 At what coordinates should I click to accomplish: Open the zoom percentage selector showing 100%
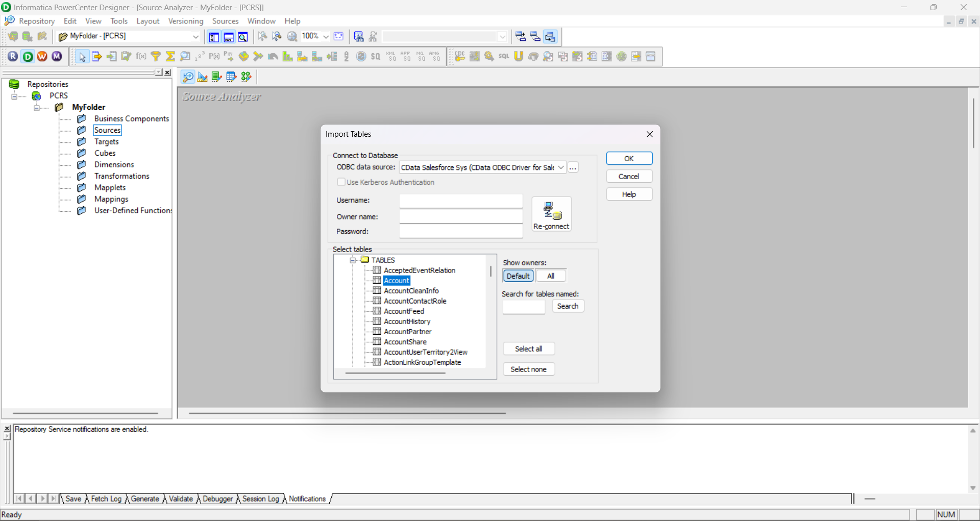point(325,36)
